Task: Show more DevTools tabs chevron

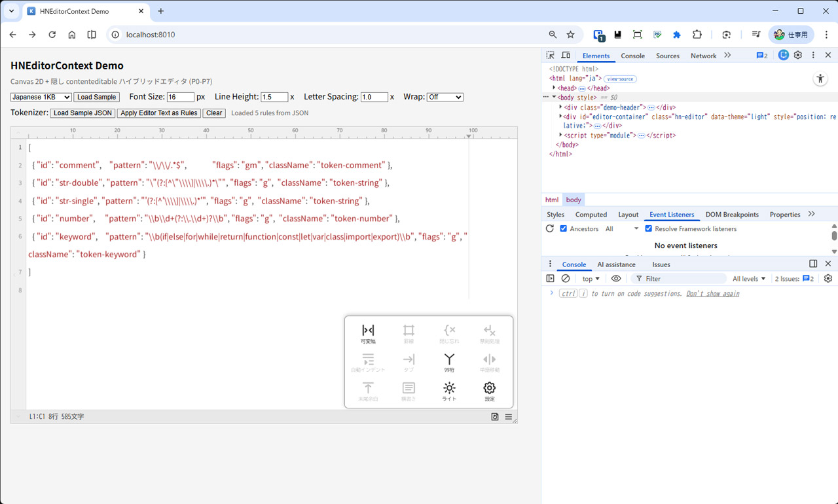Action: [x=727, y=56]
